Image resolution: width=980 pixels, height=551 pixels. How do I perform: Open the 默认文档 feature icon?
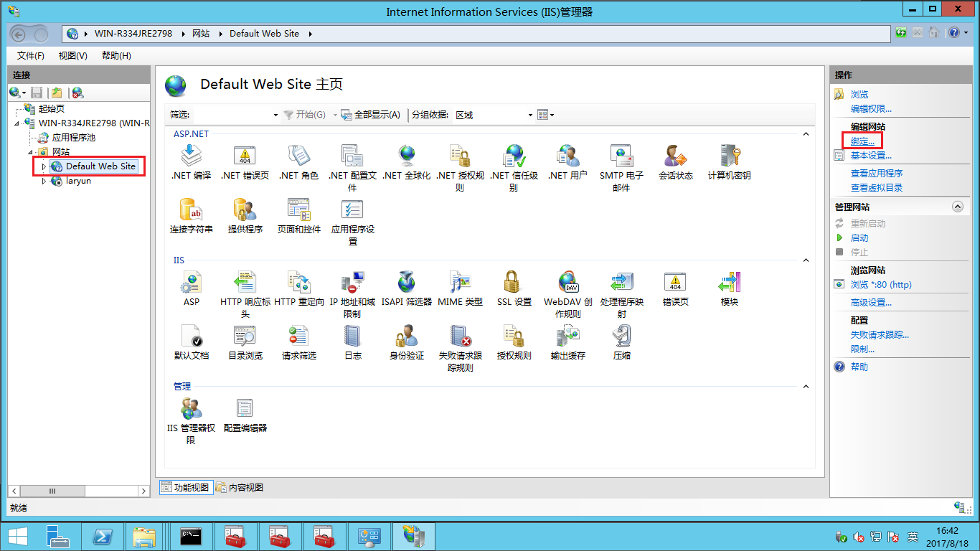point(191,336)
